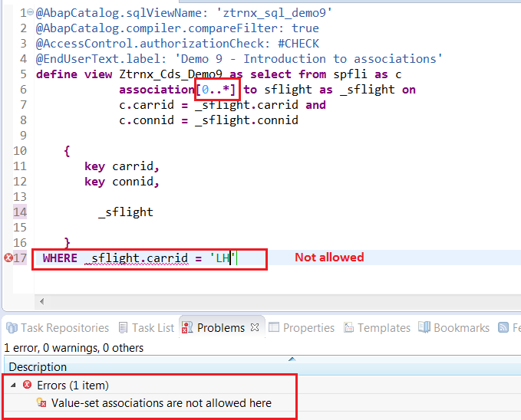Click the Templates view icon
This screenshot has width=521, height=420.
[348, 328]
